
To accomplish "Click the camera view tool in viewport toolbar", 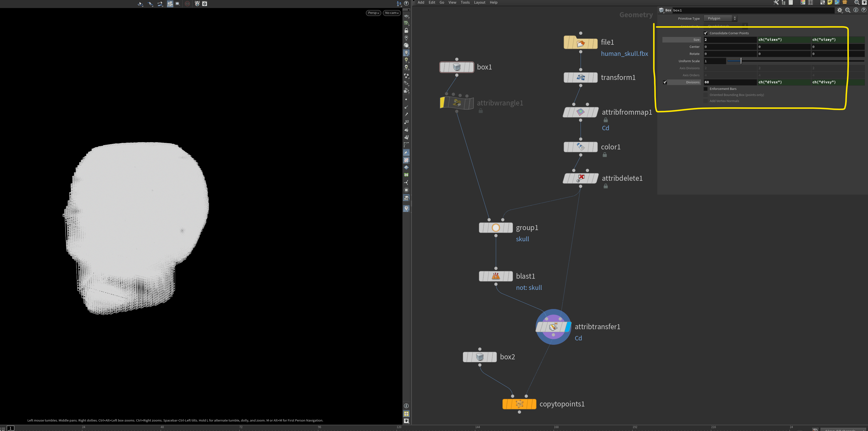I will 170,4.
